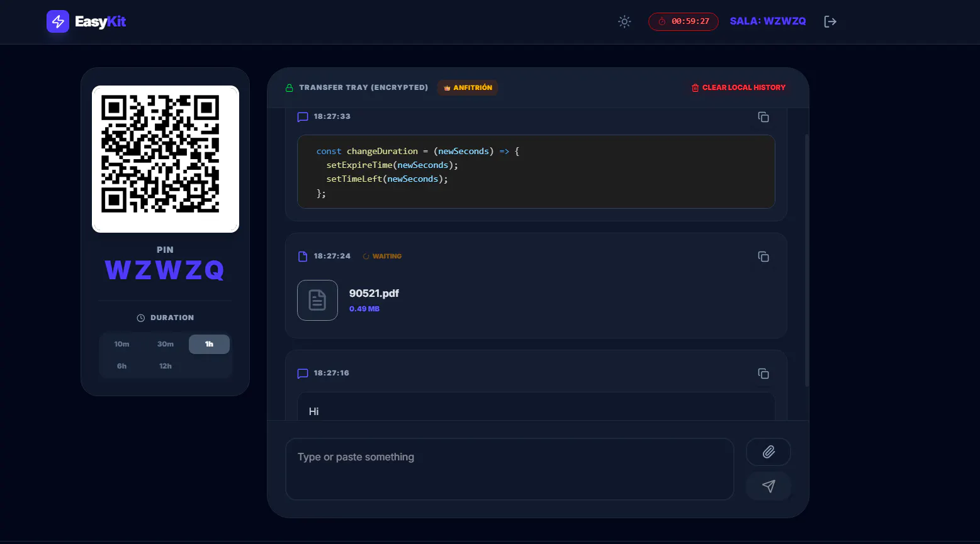The image size is (980, 544).
Task: Click the WZWZQ PIN code
Action: pos(165,270)
